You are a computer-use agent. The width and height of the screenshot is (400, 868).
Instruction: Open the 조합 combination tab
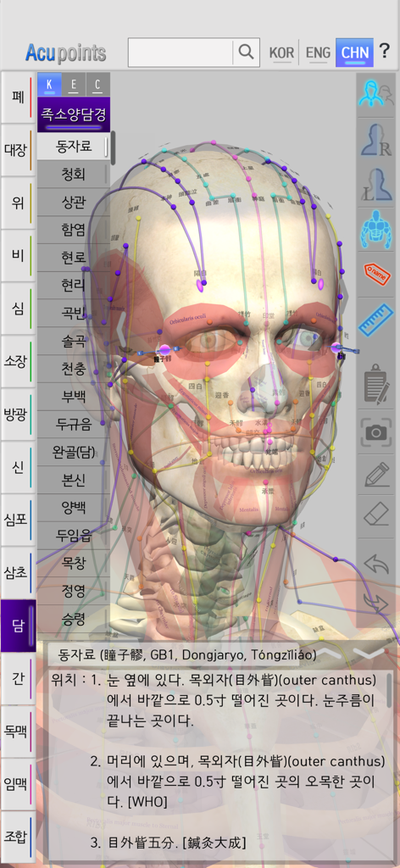pyautogui.click(x=18, y=837)
